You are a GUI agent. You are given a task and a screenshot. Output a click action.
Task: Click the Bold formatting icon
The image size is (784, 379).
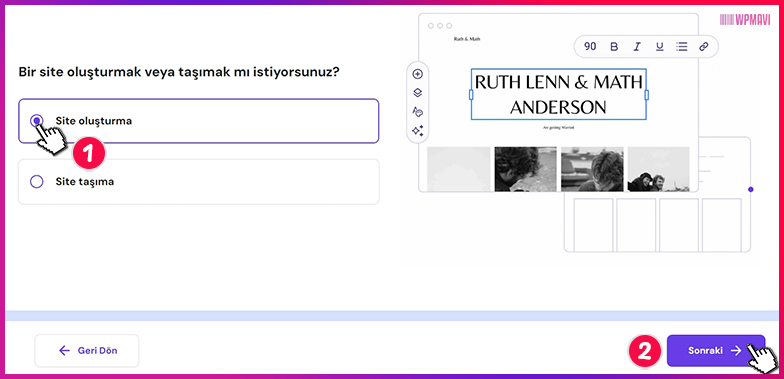[614, 46]
